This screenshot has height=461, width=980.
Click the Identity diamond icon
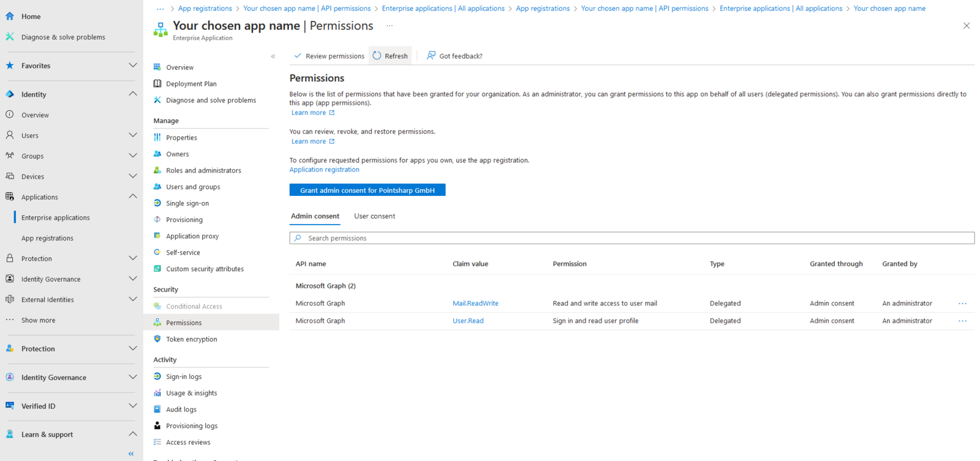(10, 94)
